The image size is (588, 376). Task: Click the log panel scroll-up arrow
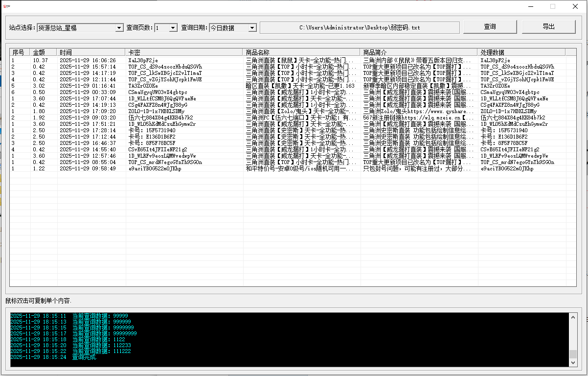pyautogui.click(x=573, y=317)
